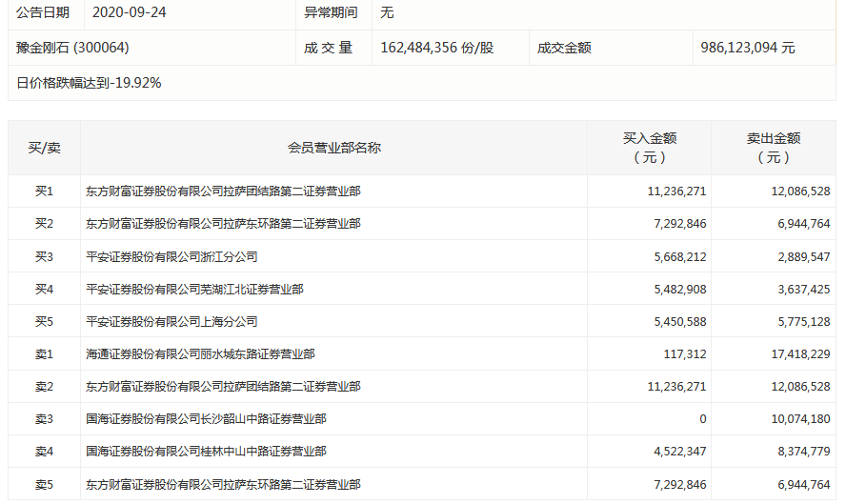Click the 成交金额 value 986,123,094 元
Image resolution: width=846 pixels, height=504 pixels.
click(x=747, y=48)
